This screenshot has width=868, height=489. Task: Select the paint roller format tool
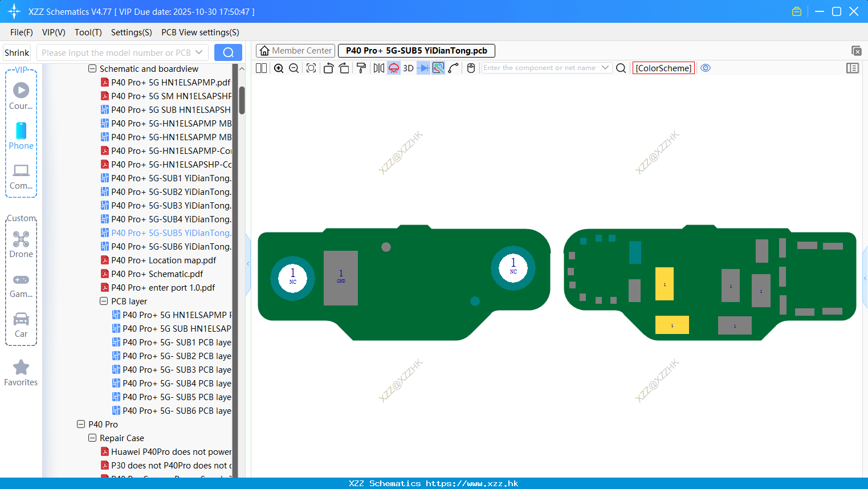click(x=361, y=68)
